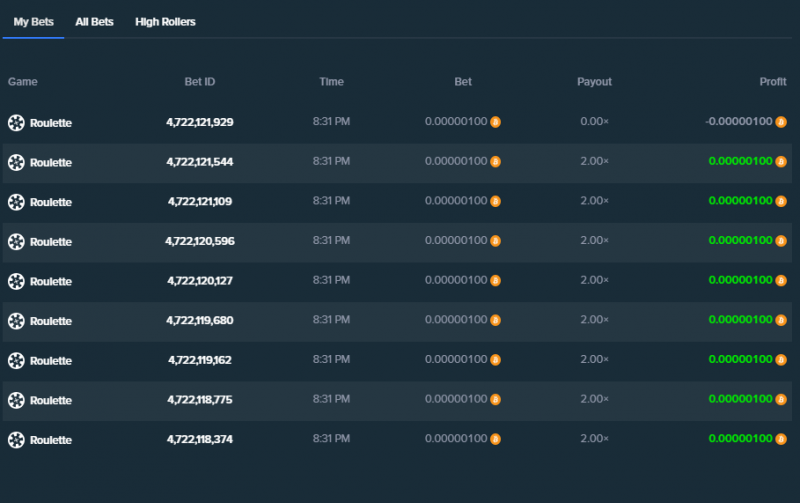Click green profit value in row 4,722,120,127
800x503 pixels.
point(740,280)
